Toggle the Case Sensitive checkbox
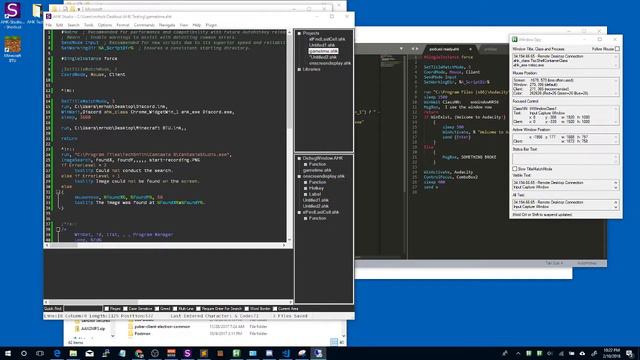The image size is (640, 360). [x=125, y=309]
